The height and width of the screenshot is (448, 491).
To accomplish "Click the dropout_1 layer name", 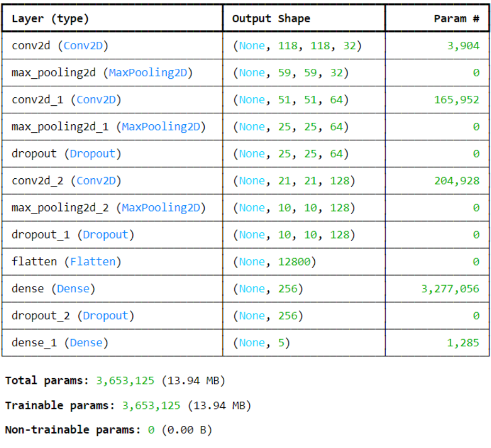I will (40, 234).
